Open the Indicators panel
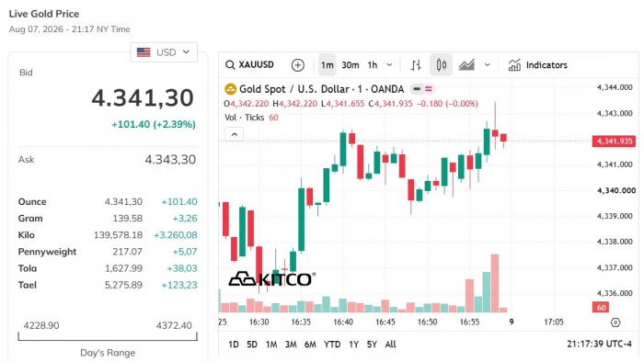Viewport: 644px width, 362px height. 537,65
